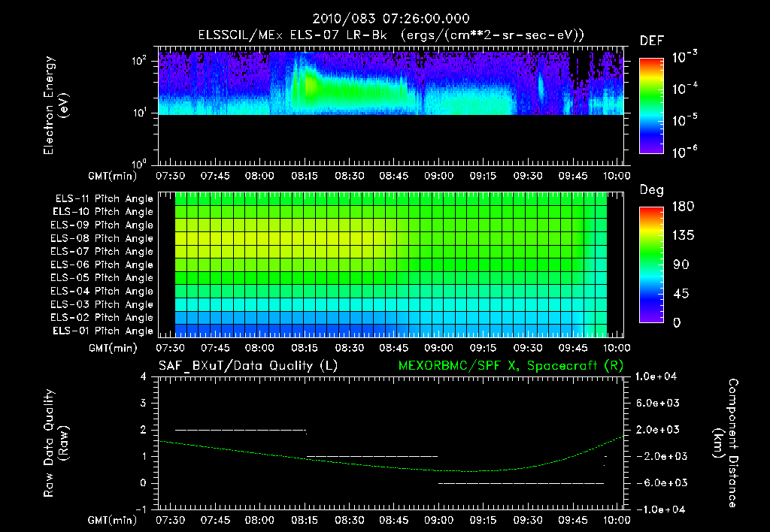
Task: Click the ELS-03 Pitch Angle row label
Action: (102, 305)
